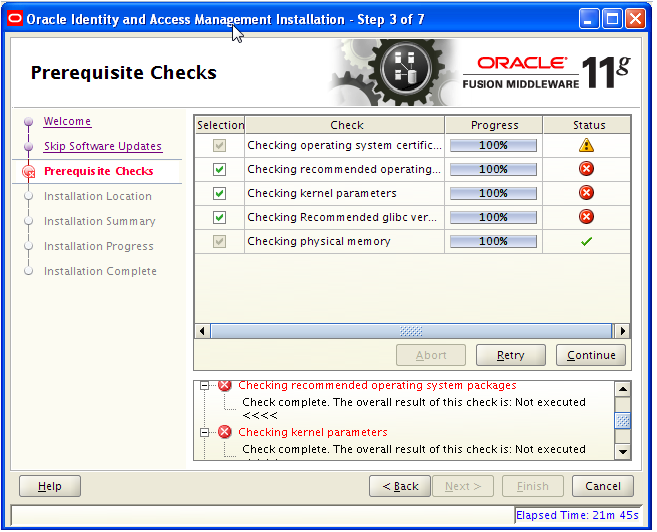Screen dimensions: 657x532
Task: Uncheck the Recommended glibc version check
Action: [x=220, y=217]
